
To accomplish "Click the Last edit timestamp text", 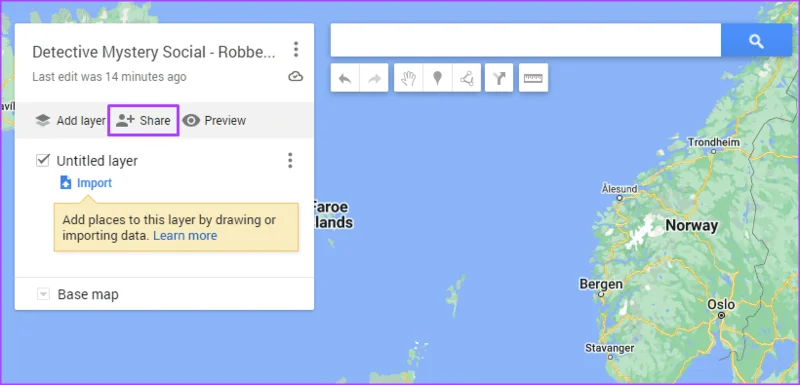I will (x=109, y=77).
